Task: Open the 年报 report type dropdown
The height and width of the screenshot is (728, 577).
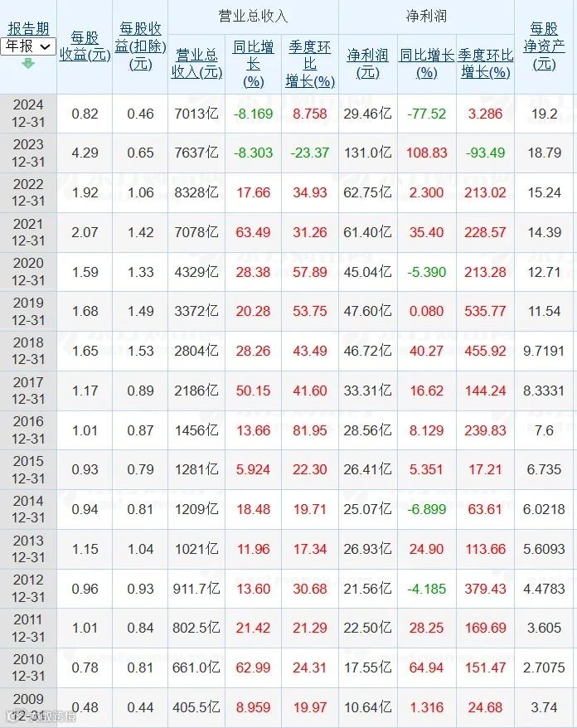Action: (x=28, y=46)
